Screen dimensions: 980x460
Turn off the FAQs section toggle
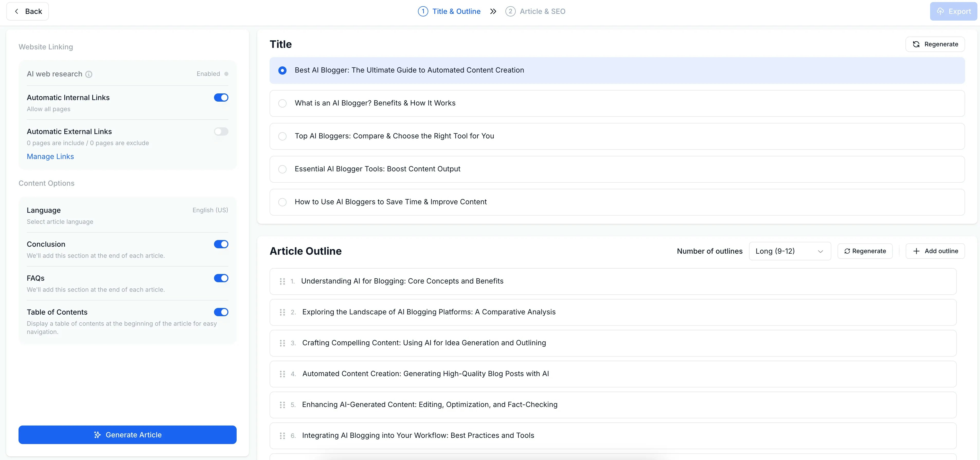[221, 278]
